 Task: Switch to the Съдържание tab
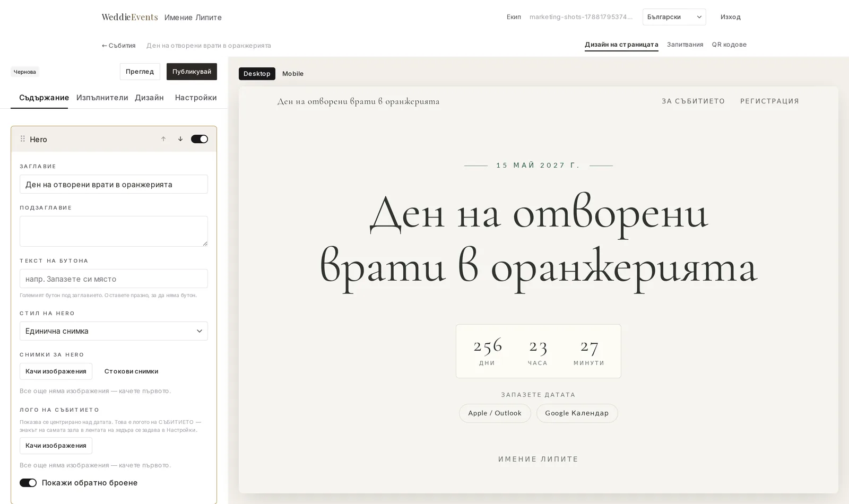[x=44, y=98]
